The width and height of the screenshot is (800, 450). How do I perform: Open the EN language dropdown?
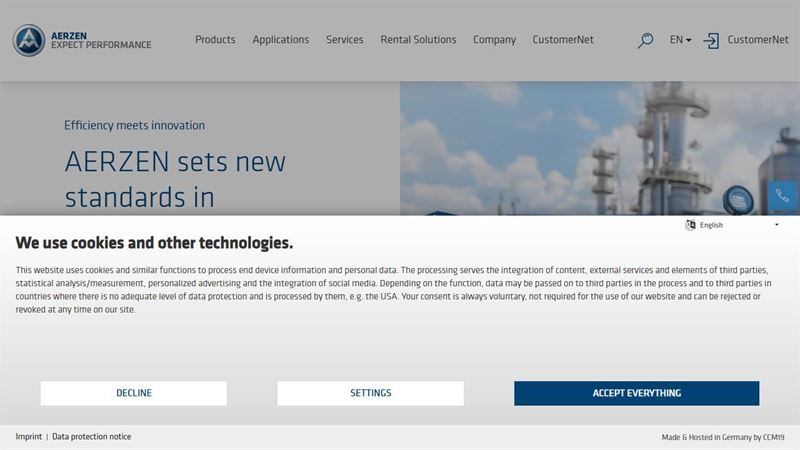tap(680, 40)
